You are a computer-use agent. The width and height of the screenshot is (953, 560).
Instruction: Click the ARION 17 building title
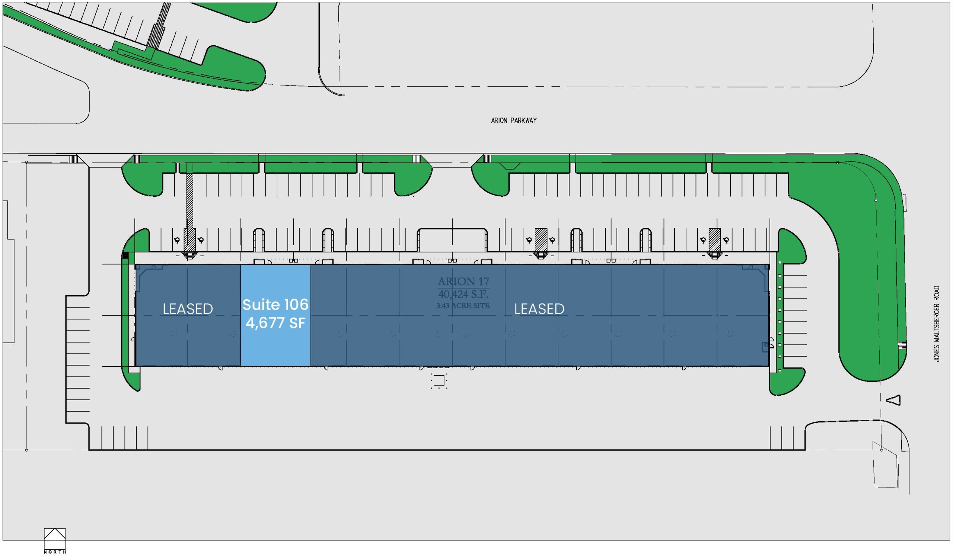pos(463,281)
